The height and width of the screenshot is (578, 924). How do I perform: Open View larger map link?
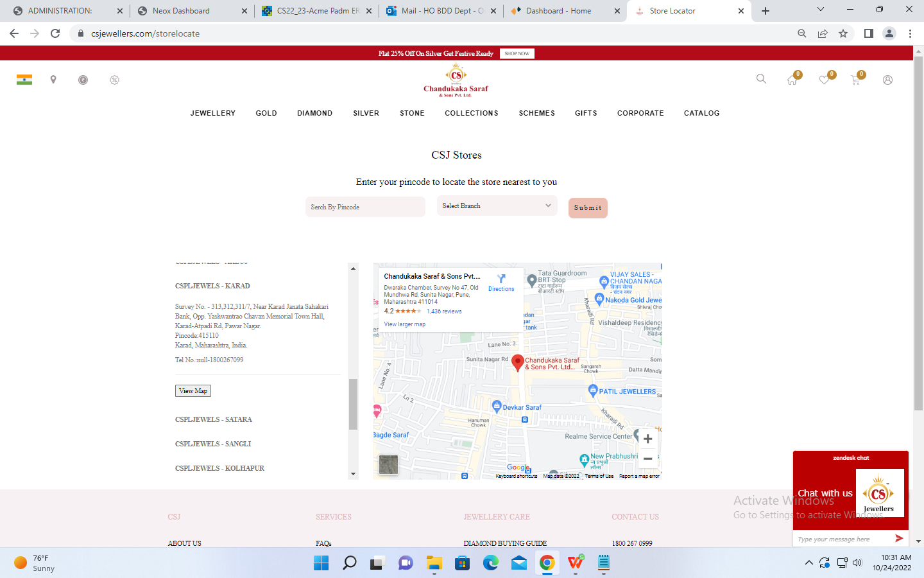(x=404, y=324)
